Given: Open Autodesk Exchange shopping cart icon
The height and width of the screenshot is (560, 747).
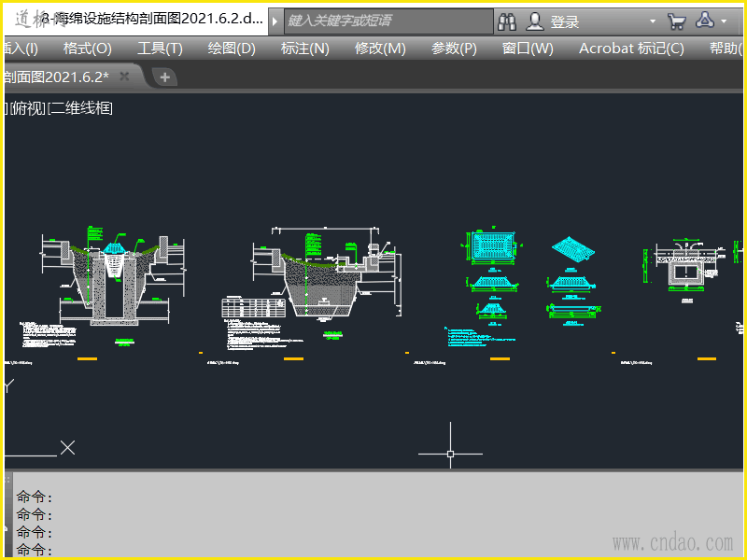Looking at the screenshot, I should 676,21.
